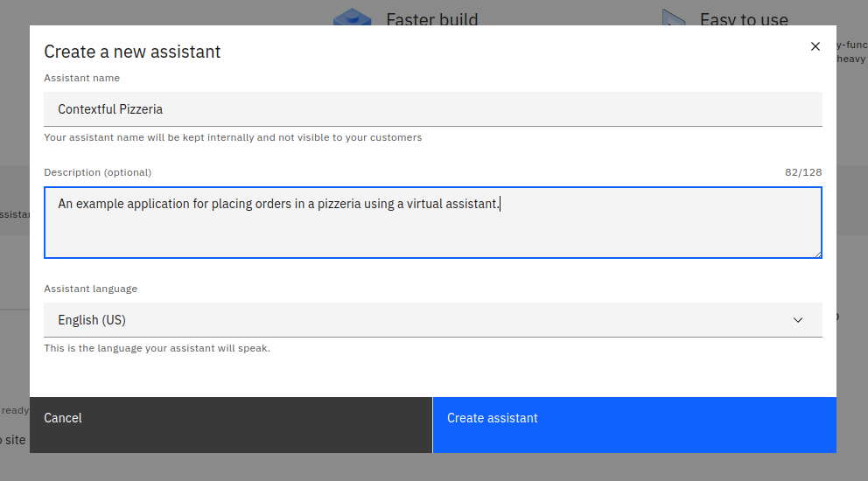Click the chevron arrow in language dropdown
868x481 pixels.
click(798, 320)
